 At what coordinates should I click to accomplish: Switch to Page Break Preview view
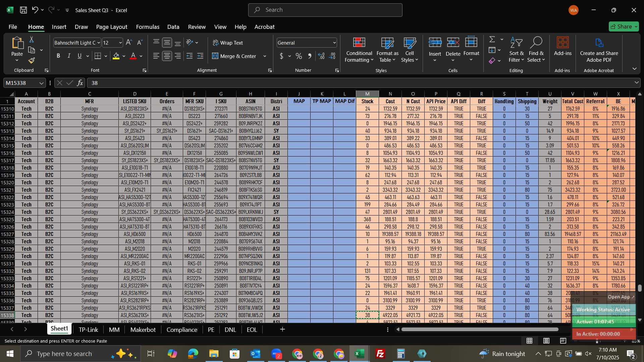[x=563, y=341]
